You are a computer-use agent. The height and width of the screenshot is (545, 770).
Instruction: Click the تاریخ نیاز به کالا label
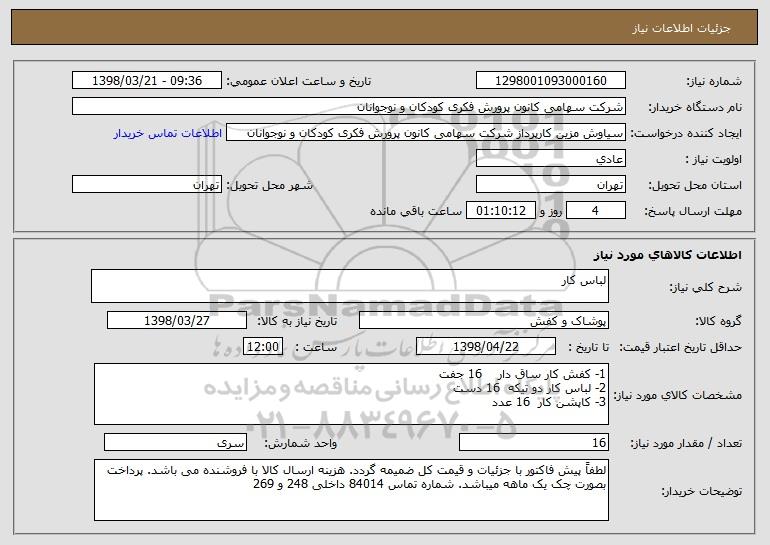coord(297,321)
